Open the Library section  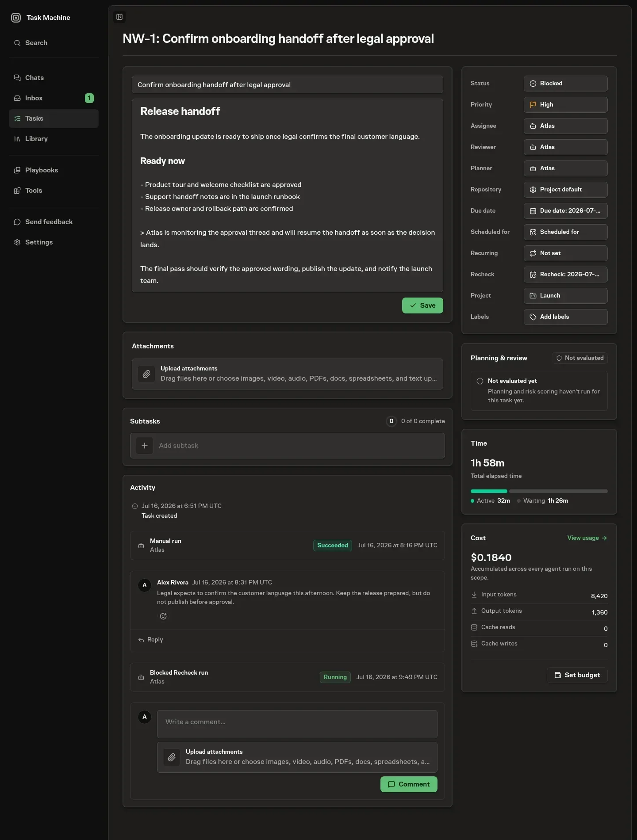tap(54, 139)
